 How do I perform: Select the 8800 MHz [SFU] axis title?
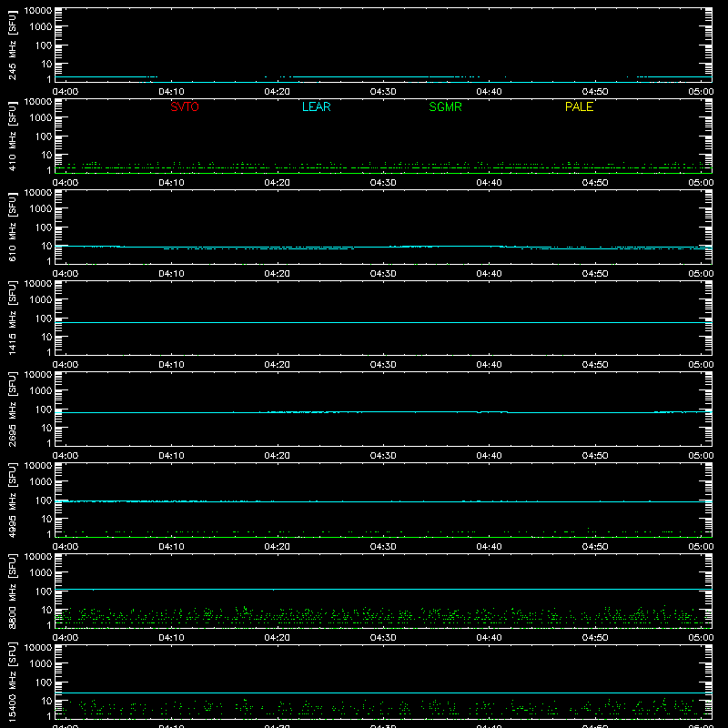pyautogui.click(x=12, y=591)
